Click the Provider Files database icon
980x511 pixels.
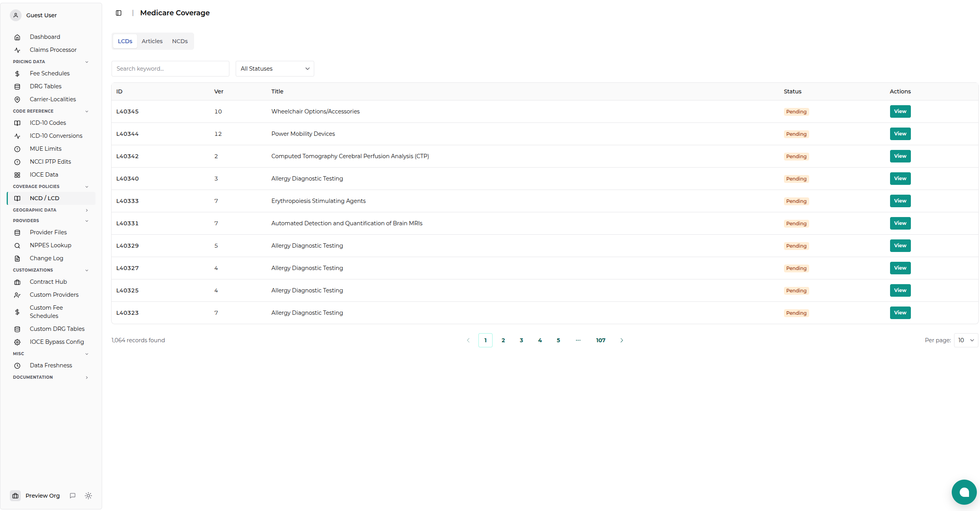coord(17,233)
